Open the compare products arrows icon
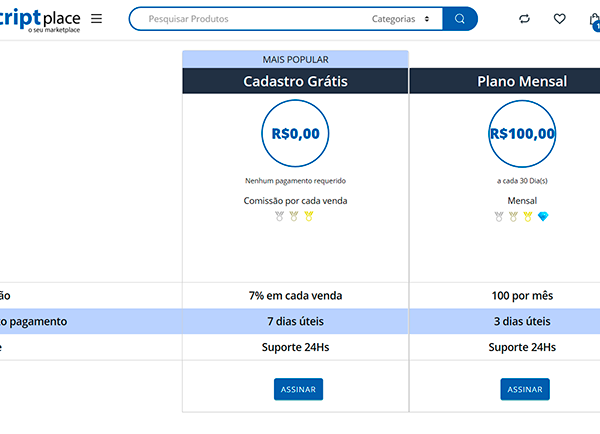This screenshot has height=434, width=600. pyautogui.click(x=525, y=19)
